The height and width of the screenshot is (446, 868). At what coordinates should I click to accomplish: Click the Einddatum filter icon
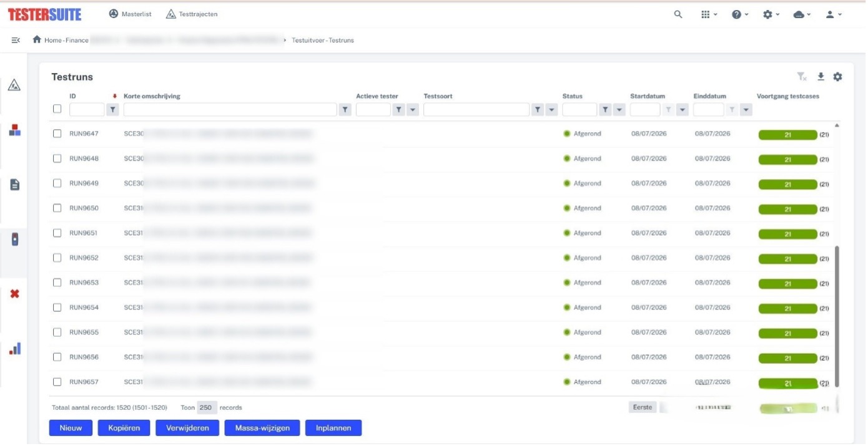point(732,110)
